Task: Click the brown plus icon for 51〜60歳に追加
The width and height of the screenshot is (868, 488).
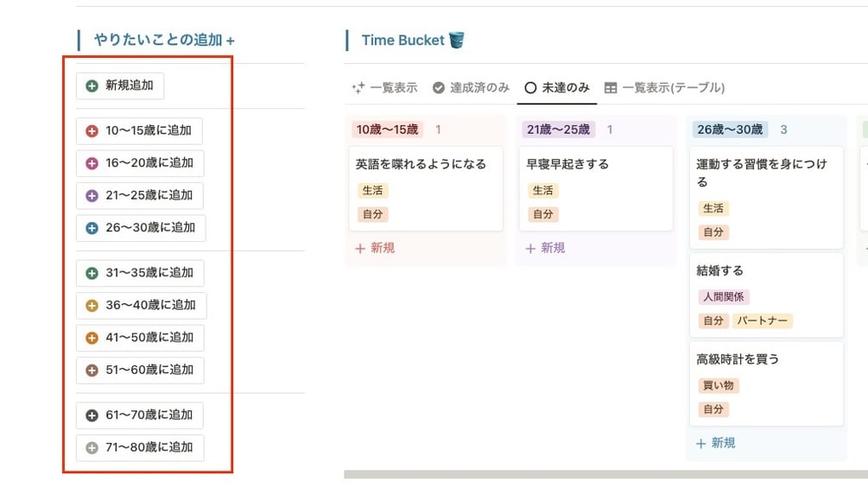Action: (x=92, y=370)
